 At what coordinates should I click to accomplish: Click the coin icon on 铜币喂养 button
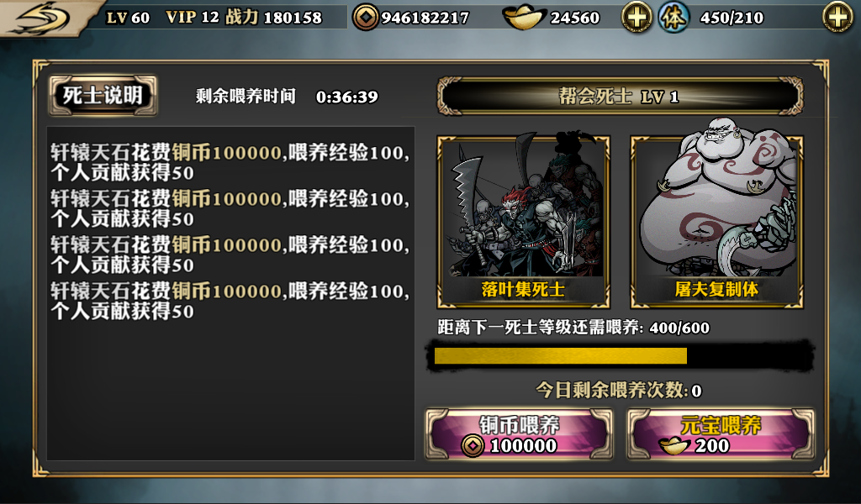coord(473,445)
